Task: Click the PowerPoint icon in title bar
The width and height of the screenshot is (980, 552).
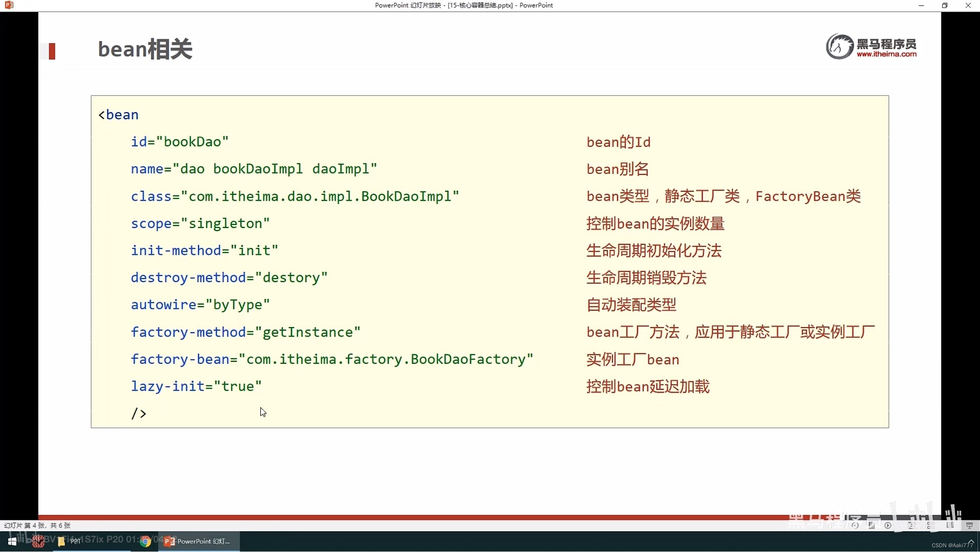Action: coord(9,5)
